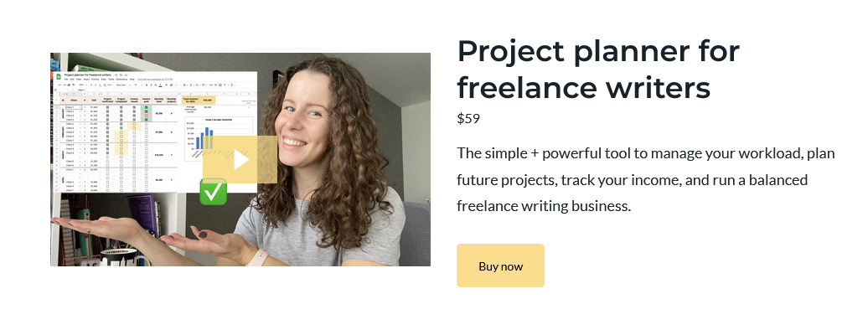This screenshot has width=868, height=330.
Task: Click the Monthly total column header
Action: pos(159,101)
